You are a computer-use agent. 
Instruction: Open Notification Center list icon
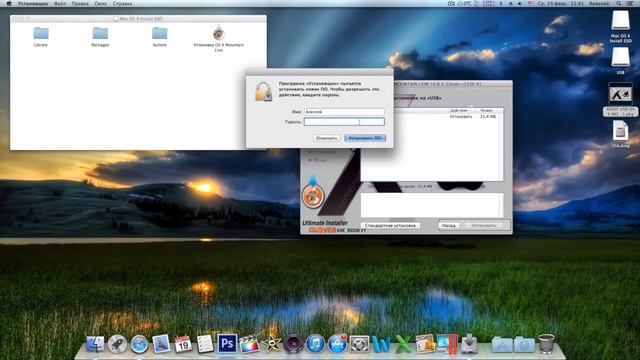coord(631,3)
